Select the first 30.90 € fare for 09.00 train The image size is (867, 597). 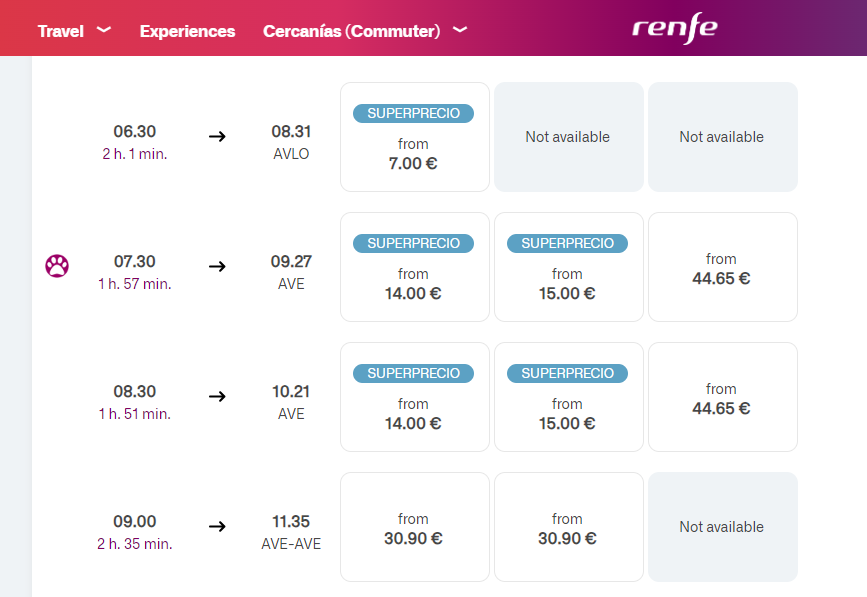coord(414,527)
